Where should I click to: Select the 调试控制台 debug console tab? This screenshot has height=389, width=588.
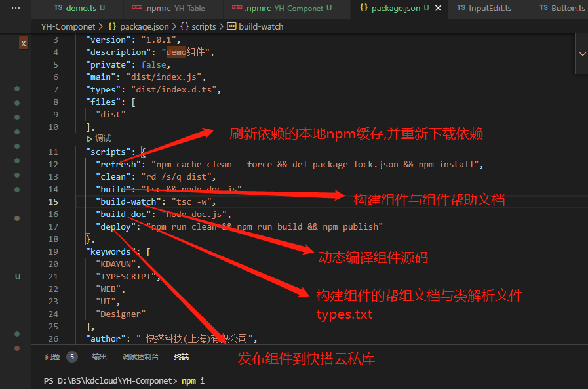pyautogui.click(x=140, y=357)
